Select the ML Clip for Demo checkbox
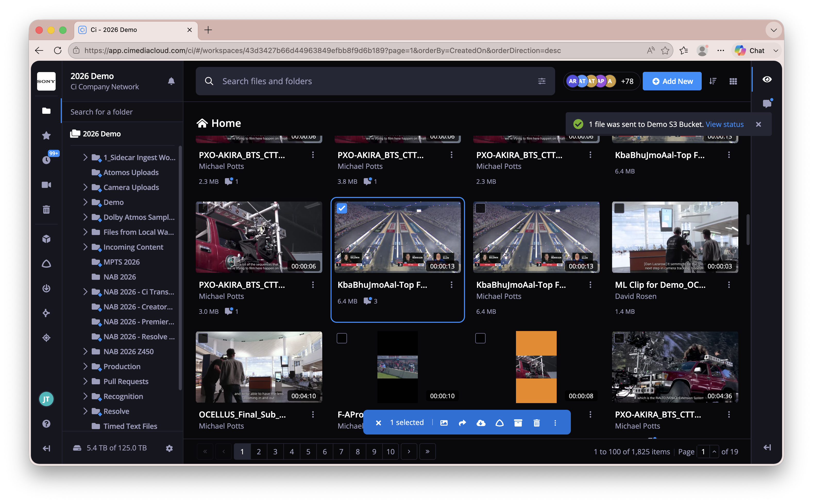This screenshot has height=504, width=813. tap(619, 208)
